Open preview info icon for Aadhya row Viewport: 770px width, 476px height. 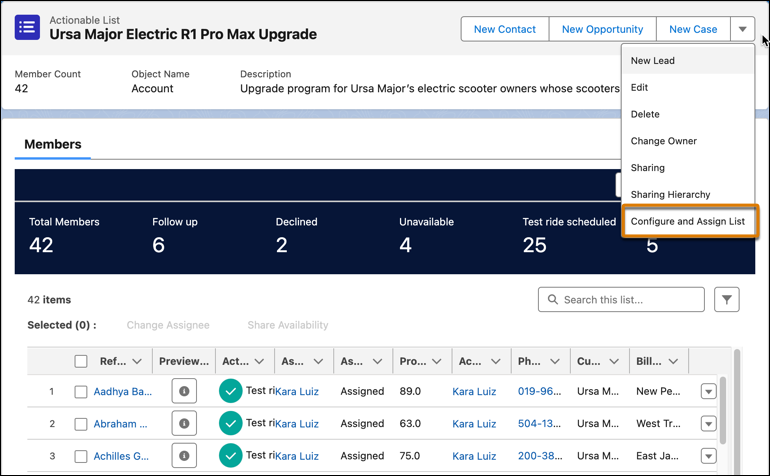coord(184,391)
